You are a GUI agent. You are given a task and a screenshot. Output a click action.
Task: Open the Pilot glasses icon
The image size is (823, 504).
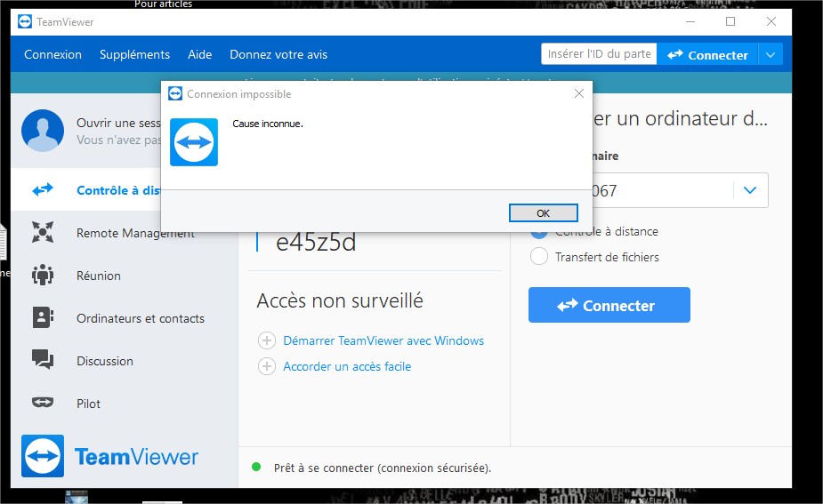click(43, 403)
